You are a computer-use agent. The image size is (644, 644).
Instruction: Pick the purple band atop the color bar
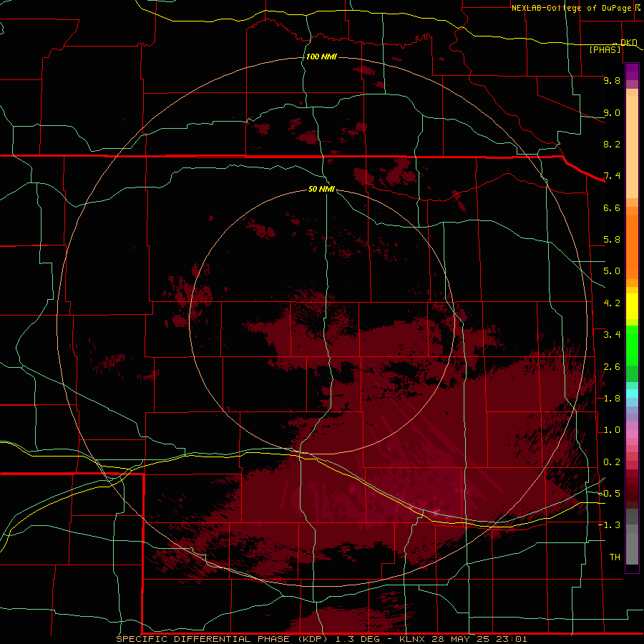coord(632,72)
